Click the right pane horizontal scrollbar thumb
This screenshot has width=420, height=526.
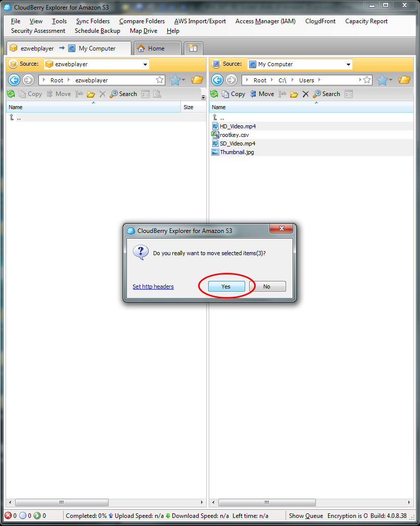[x=267, y=502]
